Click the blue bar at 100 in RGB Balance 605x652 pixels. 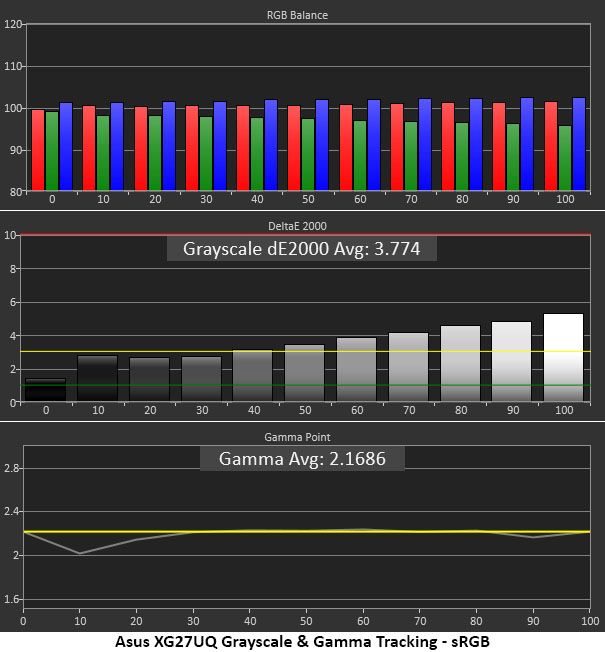579,144
